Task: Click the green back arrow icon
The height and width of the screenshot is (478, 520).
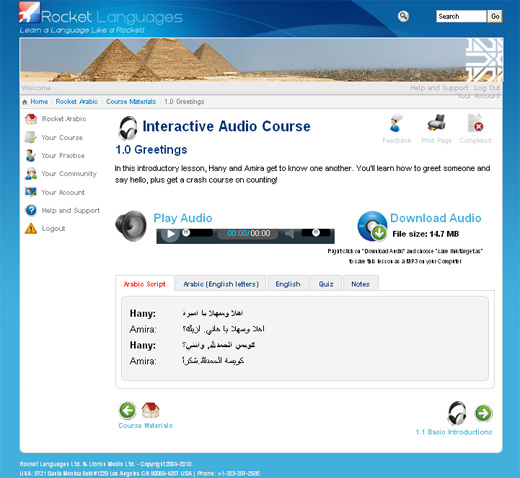Action: (x=128, y=410)
